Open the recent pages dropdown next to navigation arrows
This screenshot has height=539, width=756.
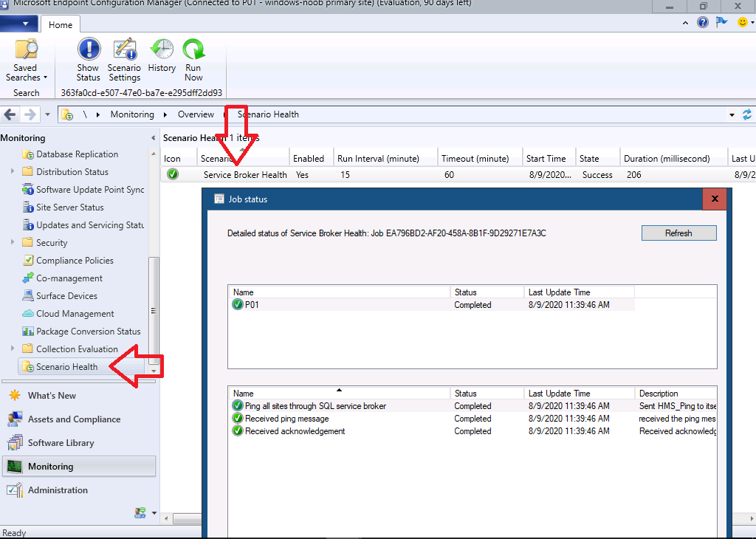[x=47, y=114]
